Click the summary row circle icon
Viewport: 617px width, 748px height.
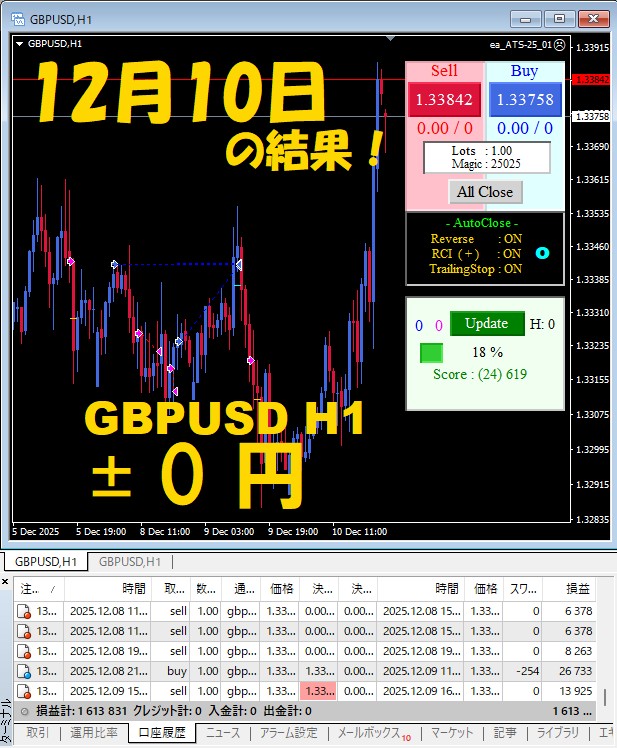pyautogui.click(x=24, y=712)
